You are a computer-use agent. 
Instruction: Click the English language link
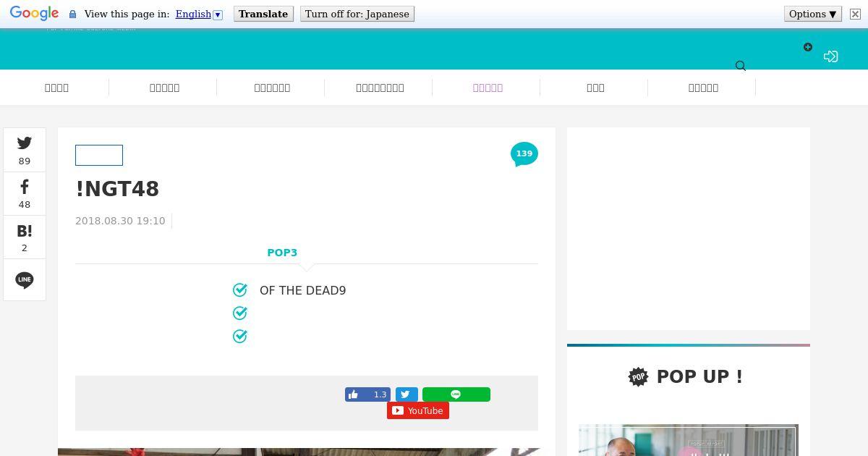point(193,14)
